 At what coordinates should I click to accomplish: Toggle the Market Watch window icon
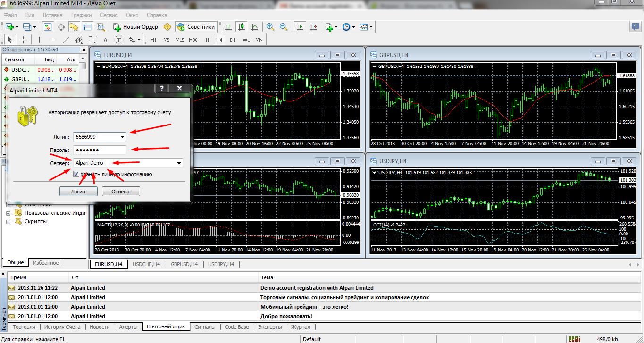(48, 27)
